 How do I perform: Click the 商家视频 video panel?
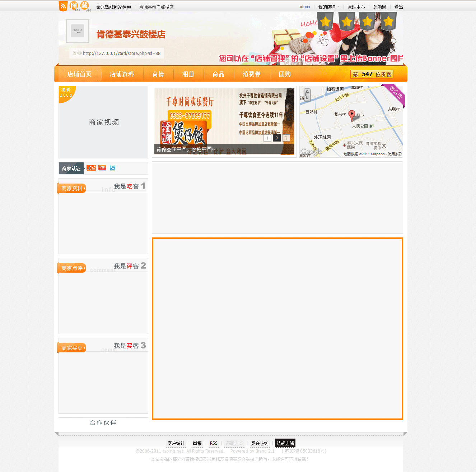(x=103, y=122)
